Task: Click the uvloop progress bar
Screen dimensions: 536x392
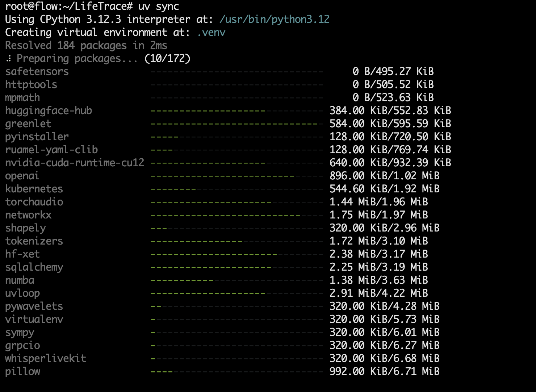Action: coord(237,293)
